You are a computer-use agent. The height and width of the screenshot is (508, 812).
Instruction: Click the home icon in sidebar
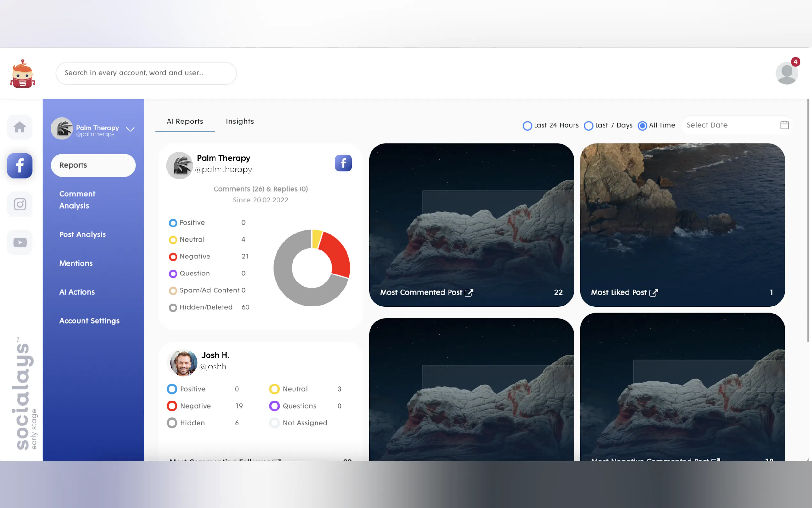pos(20,127)
